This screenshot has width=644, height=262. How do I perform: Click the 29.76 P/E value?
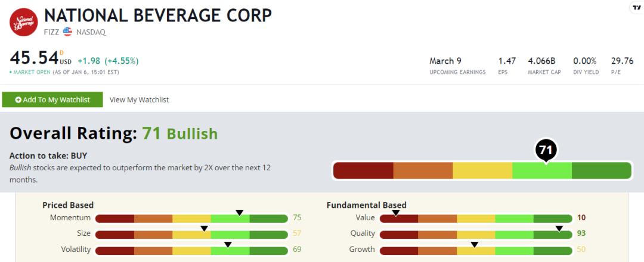(x=622, y=61)
